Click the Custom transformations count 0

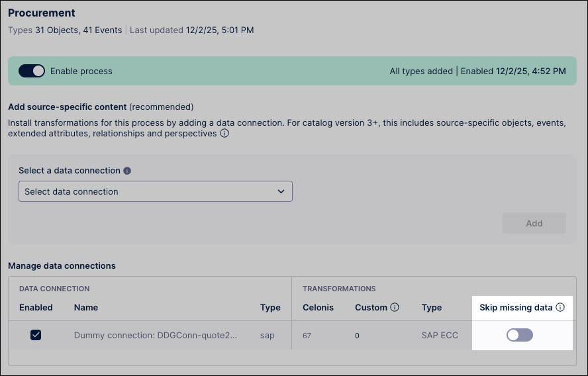(x=357, y=336)
